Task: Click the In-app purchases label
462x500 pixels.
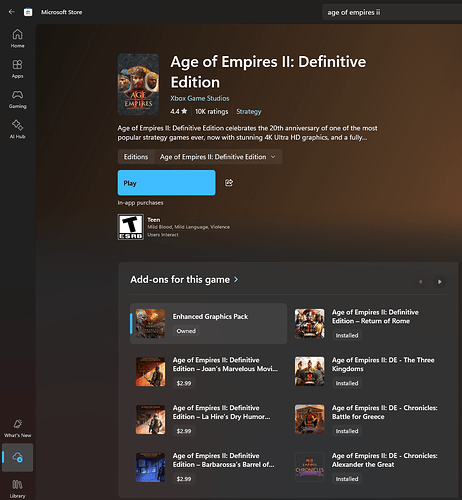Action: [140, 203]
